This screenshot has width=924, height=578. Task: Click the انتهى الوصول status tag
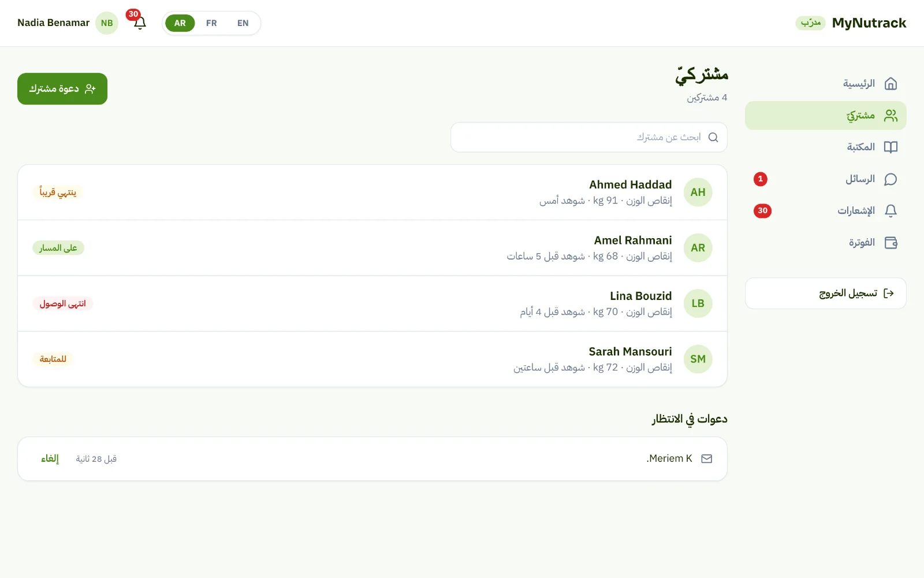pos(62,303)
